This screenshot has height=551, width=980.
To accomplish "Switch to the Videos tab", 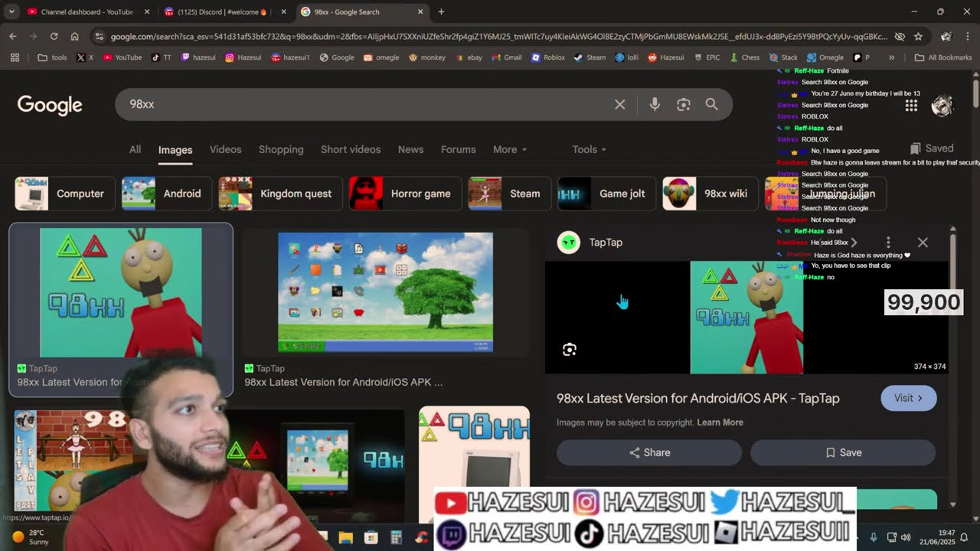I will (x=225, y=149).
